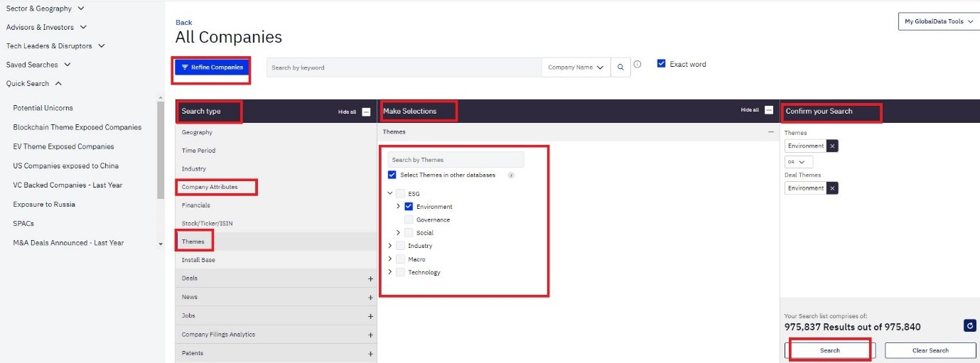Toggle the Exact word checkbox
Viewport: 980px width, 363px height.
(x=662, y=64)
